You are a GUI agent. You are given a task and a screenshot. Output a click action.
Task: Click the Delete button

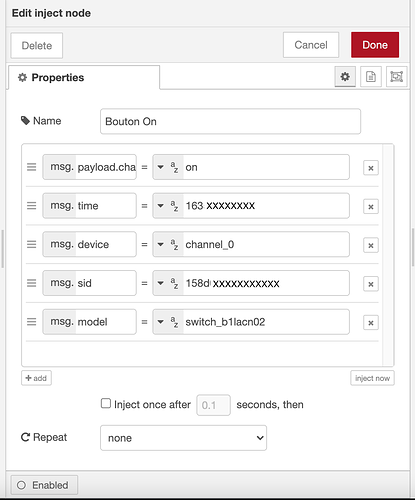pos(37,45)
